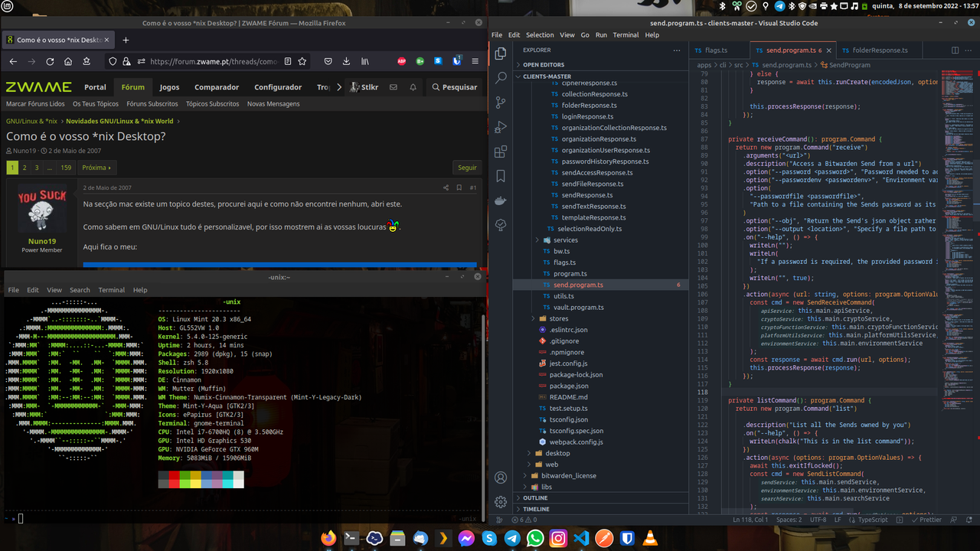Open the Accounts icon in VS Code
The image size is (980, 551).
(501, 478)
